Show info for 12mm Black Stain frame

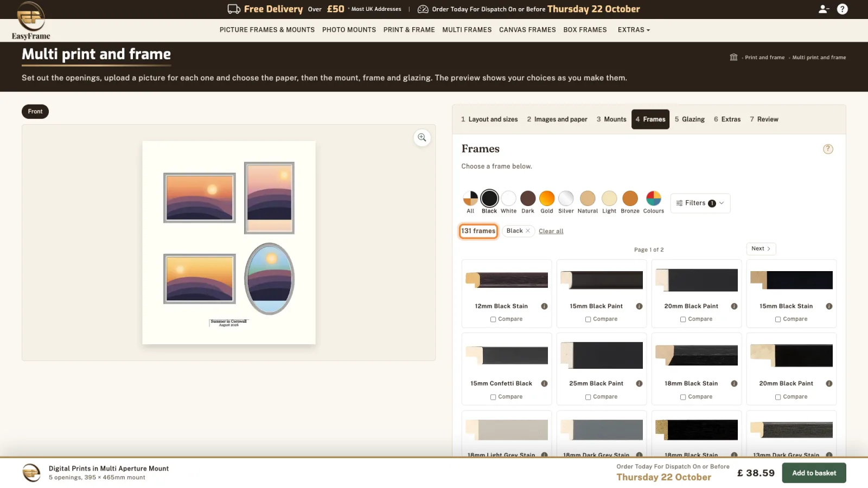pos(544,306)
